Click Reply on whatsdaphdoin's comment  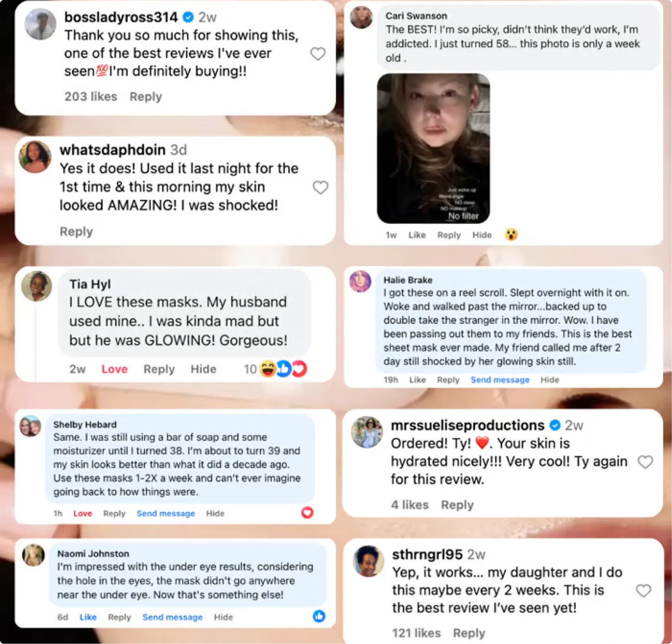[76, 231]
